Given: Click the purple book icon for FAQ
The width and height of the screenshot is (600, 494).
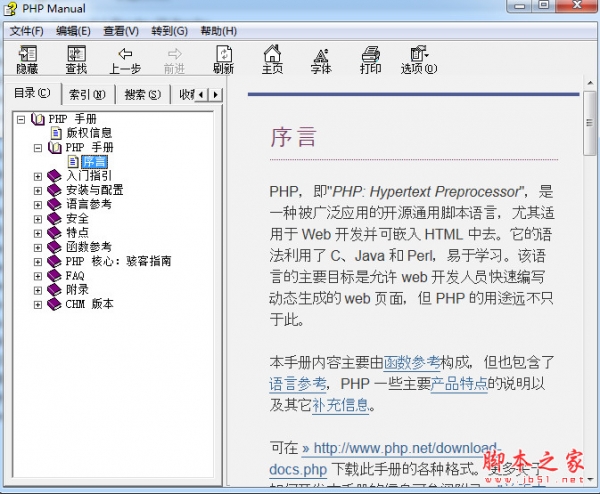Looking at the screenshot, I should (54, 276).
